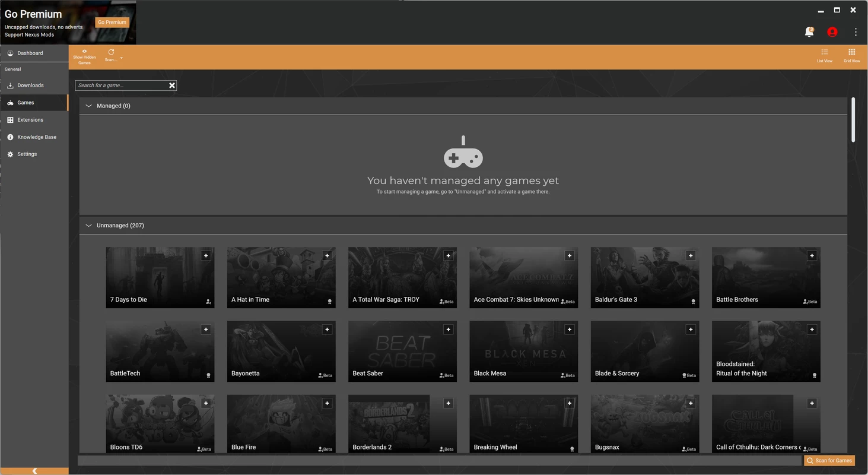Click contributor icon on A Hat in Time

tap(330, 302)
